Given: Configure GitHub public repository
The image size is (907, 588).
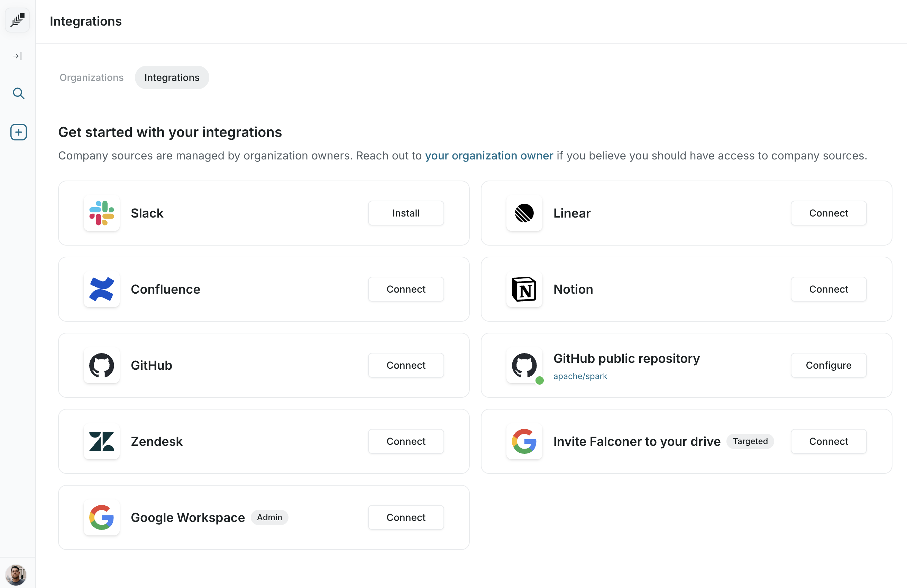Looking at the screenshot, I should [x=828, y=365].
